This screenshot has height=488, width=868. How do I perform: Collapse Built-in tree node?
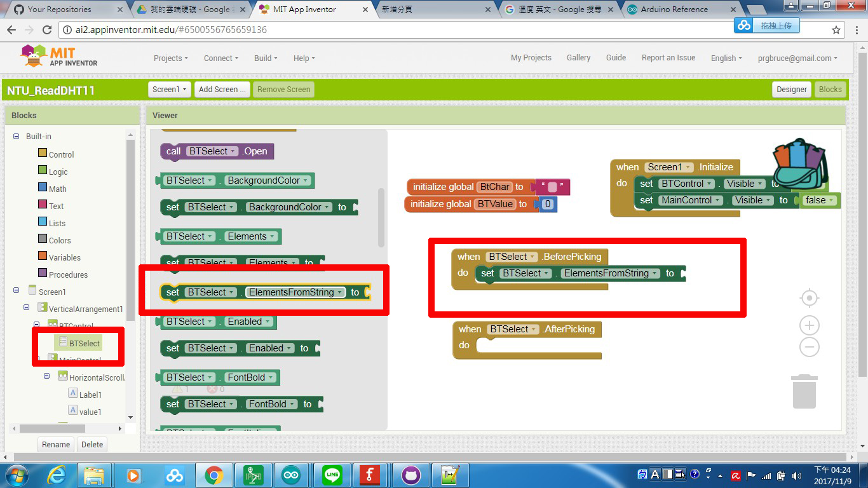(x=17, y=136)
